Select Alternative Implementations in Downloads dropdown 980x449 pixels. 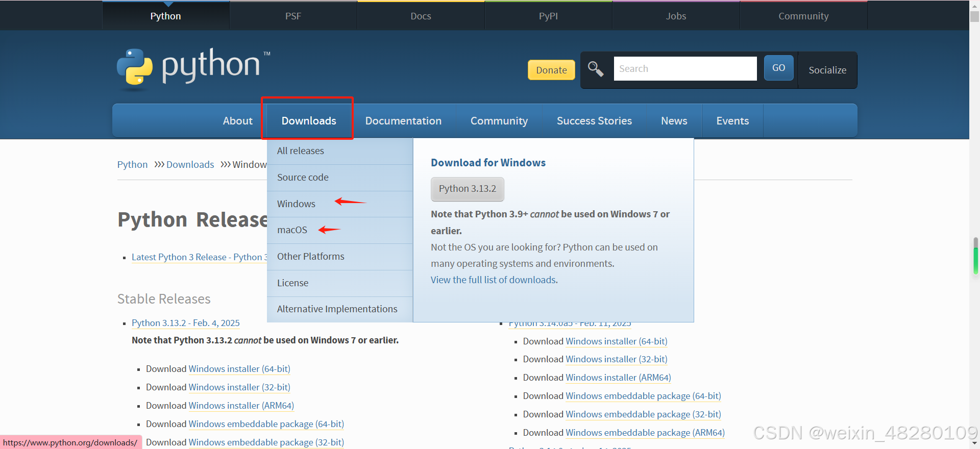tap(340, 309)
